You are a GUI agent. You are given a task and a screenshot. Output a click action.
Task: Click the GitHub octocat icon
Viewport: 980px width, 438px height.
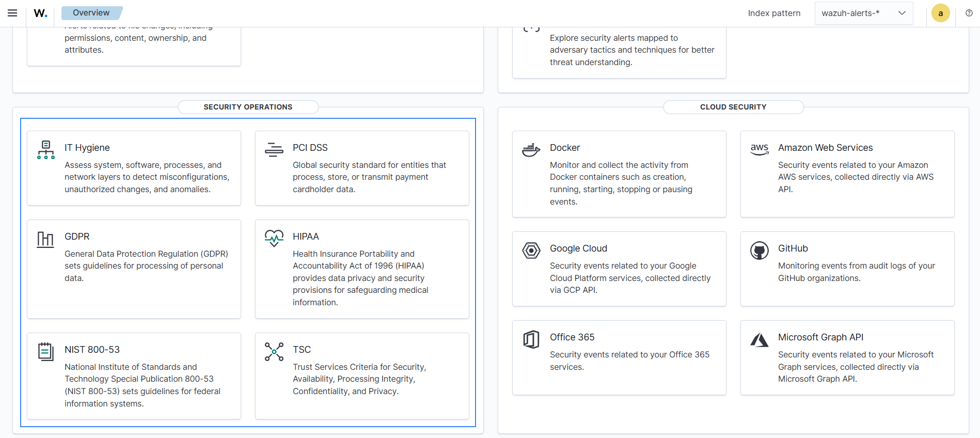pos(759,251)
